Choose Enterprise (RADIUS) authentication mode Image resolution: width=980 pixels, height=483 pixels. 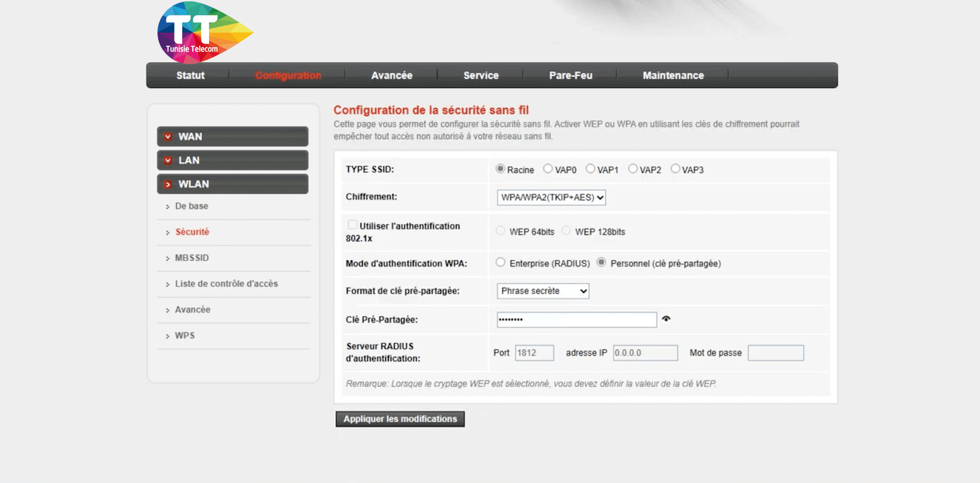pos(500,262)
